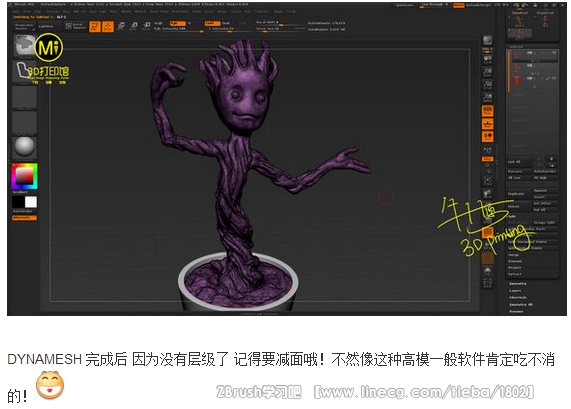The image size is (571, 409).
Task: Toggle the orange XYZ rotation button
Action: (488, 159)
